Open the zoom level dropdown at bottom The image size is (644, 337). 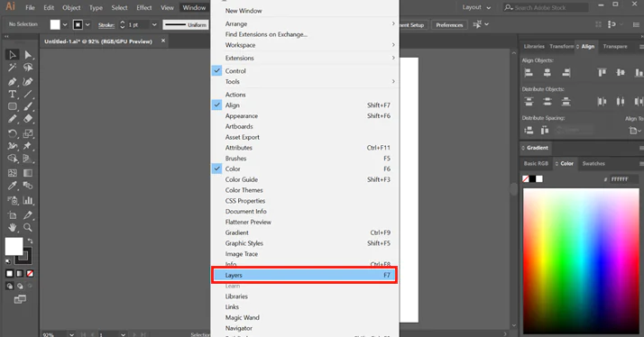71,334
